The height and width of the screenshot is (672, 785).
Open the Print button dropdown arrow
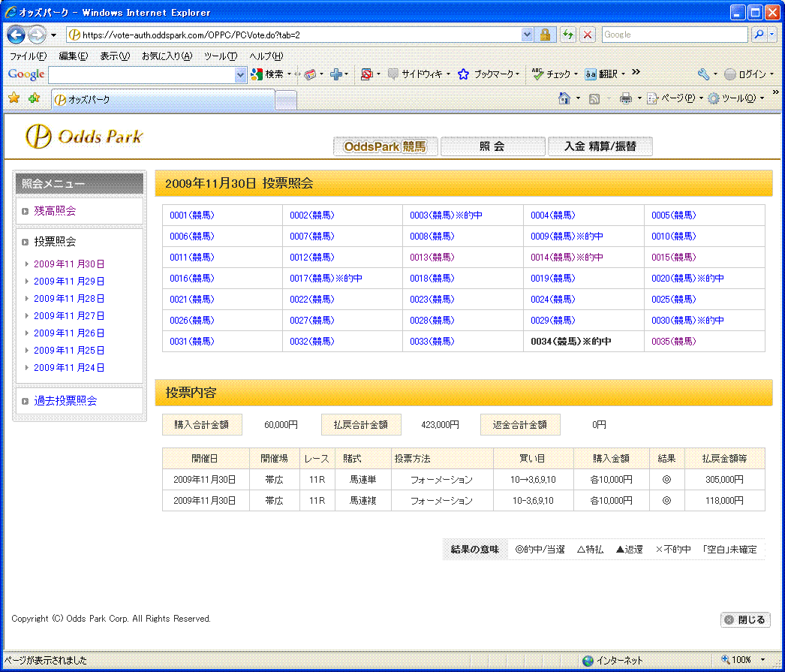pyautogui.click(x=639, y=98)
